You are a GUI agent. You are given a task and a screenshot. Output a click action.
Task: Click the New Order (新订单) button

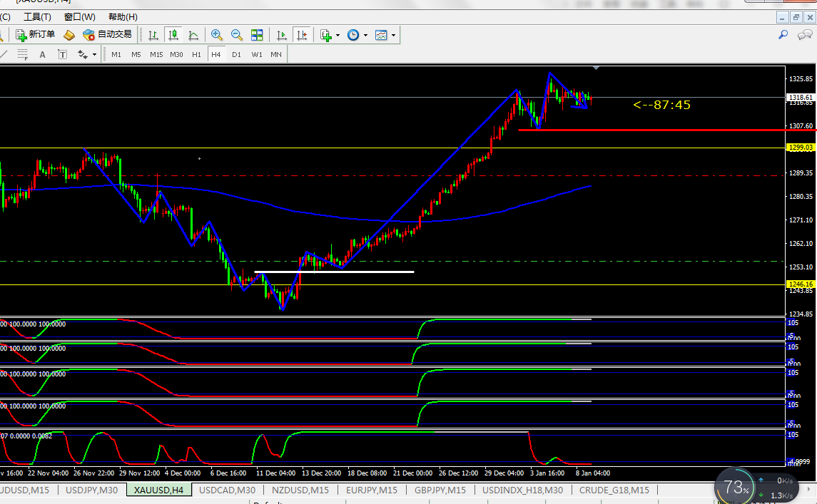click(x=36, y=35)
